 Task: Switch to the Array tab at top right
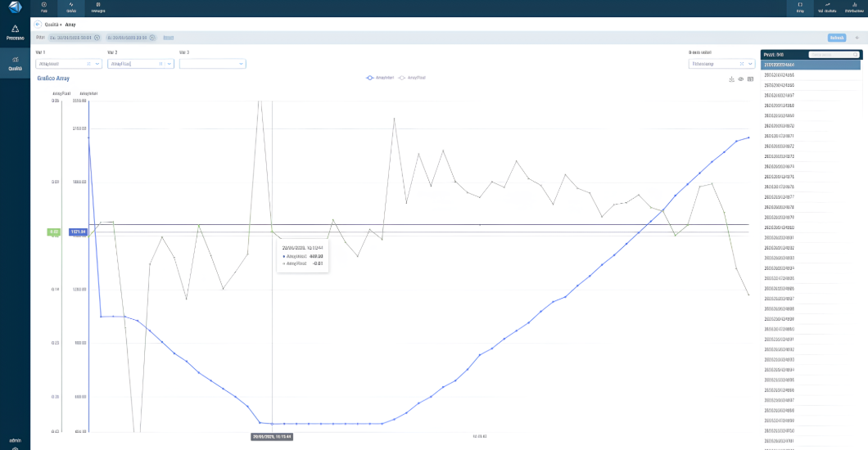point(800,7)
